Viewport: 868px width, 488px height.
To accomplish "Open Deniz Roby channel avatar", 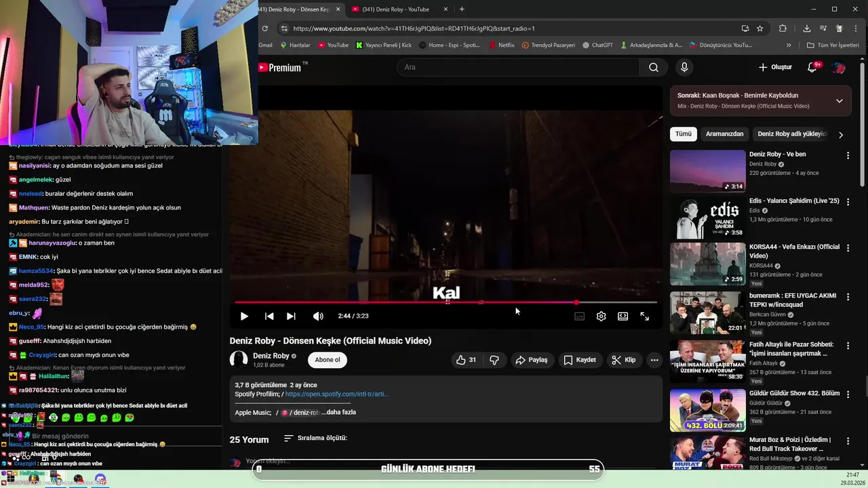I will click(239, 360).
